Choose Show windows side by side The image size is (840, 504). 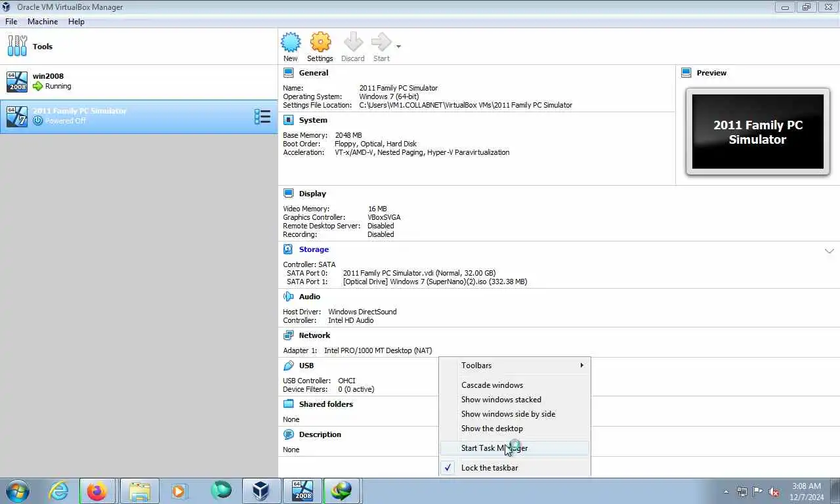514,414
